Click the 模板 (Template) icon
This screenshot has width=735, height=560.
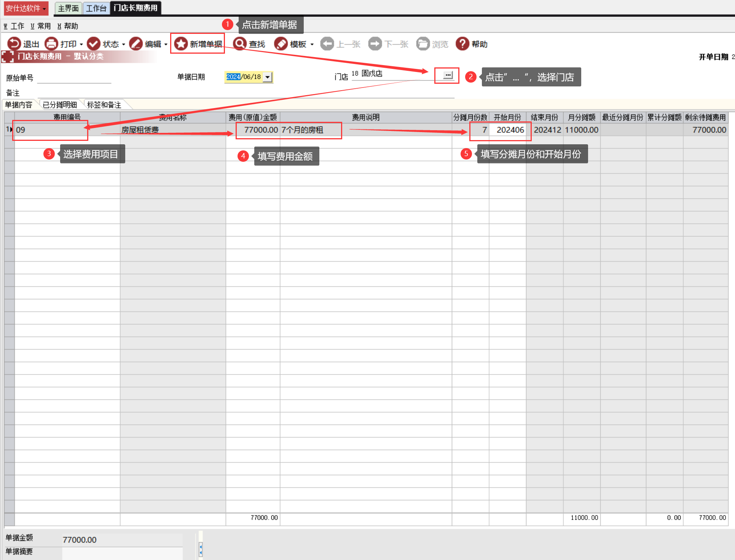tap(281, 44)
